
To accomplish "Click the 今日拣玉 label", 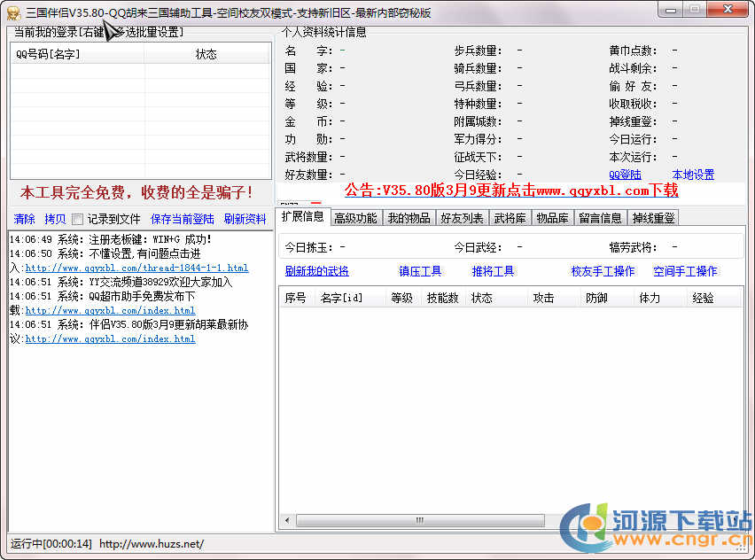I will [x=308, y=247].
